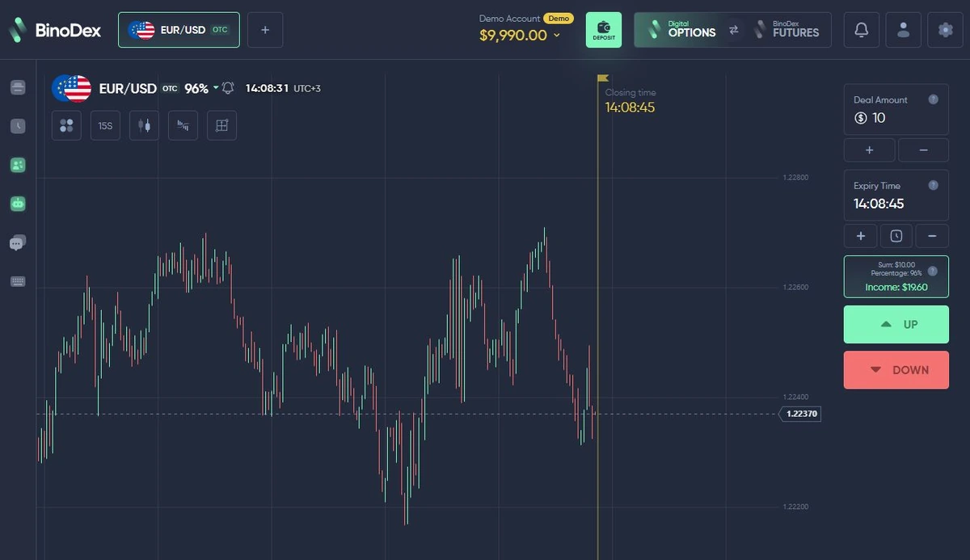Open the user profile icon
Screen dimensions: 970x560
coord(904,30)
